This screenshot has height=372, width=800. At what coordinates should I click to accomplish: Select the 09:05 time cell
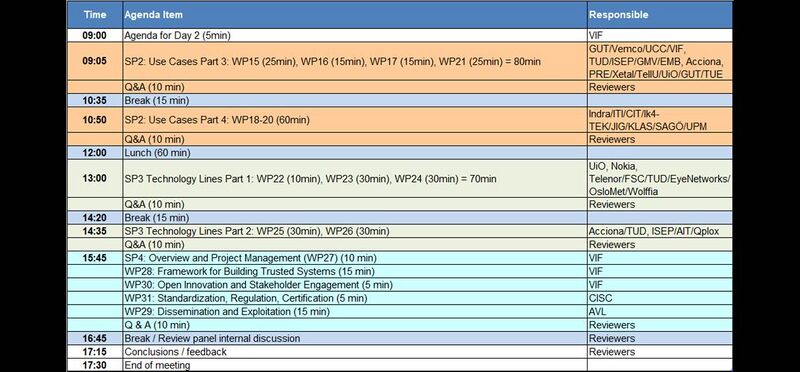tap(95, 61)
